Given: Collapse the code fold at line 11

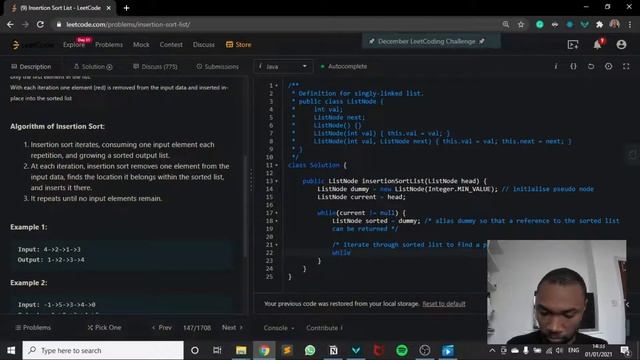Looking at the screenshot, I should click(276, 165).
